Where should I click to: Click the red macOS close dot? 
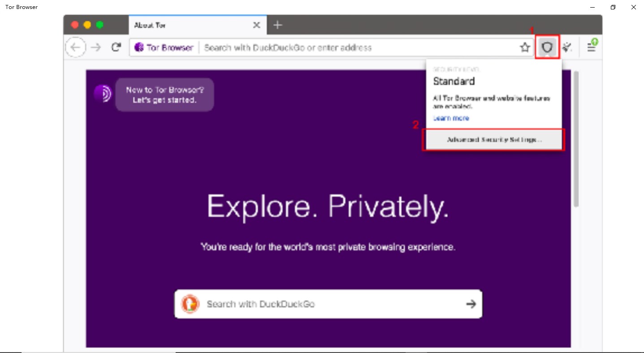coord(75,25)
